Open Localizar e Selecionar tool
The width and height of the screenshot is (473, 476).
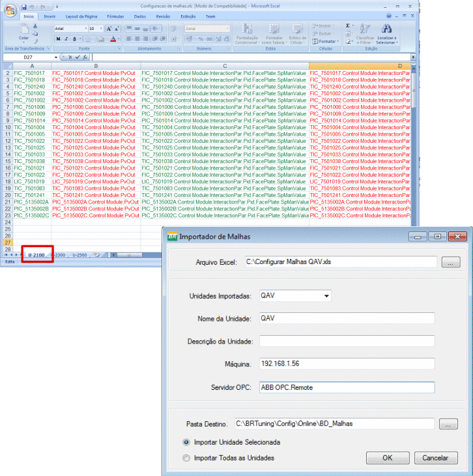tap(386, 33)
